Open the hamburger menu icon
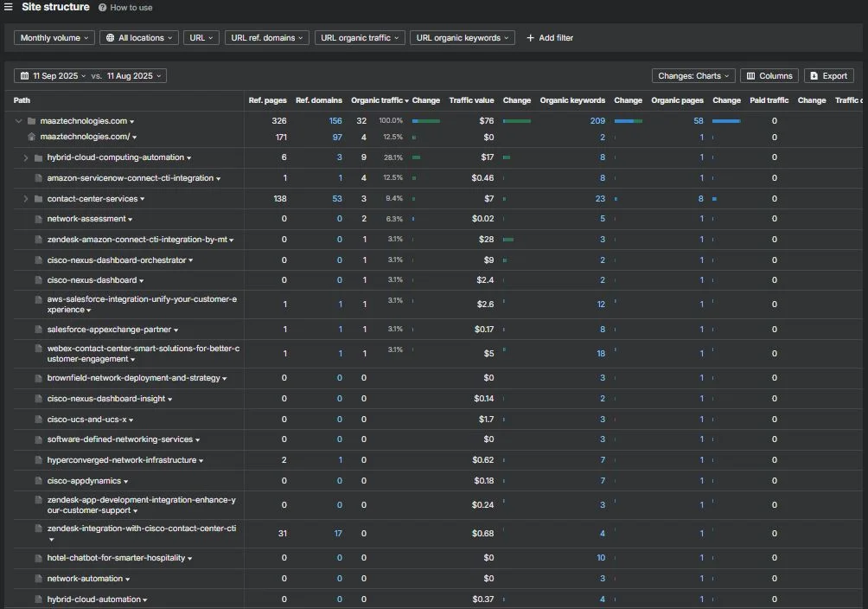 point(9,7)
